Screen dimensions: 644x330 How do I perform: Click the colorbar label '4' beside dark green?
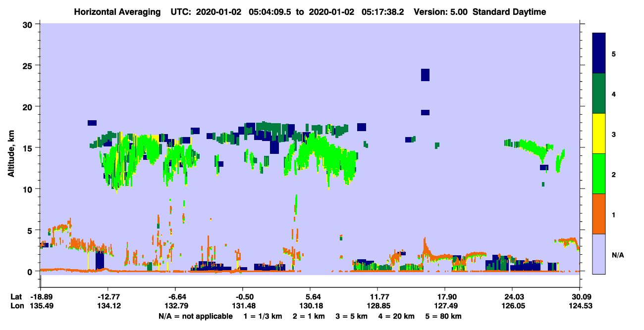613,94
